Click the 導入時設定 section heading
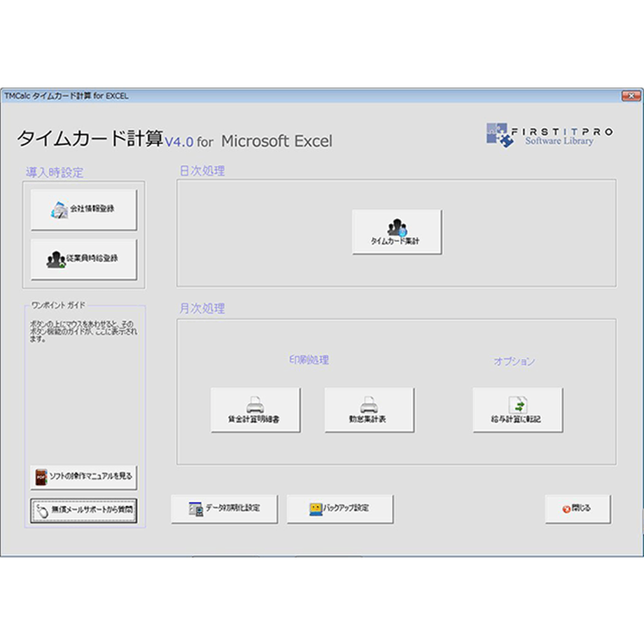The image size is (644, 644). [x=55, y=172]
